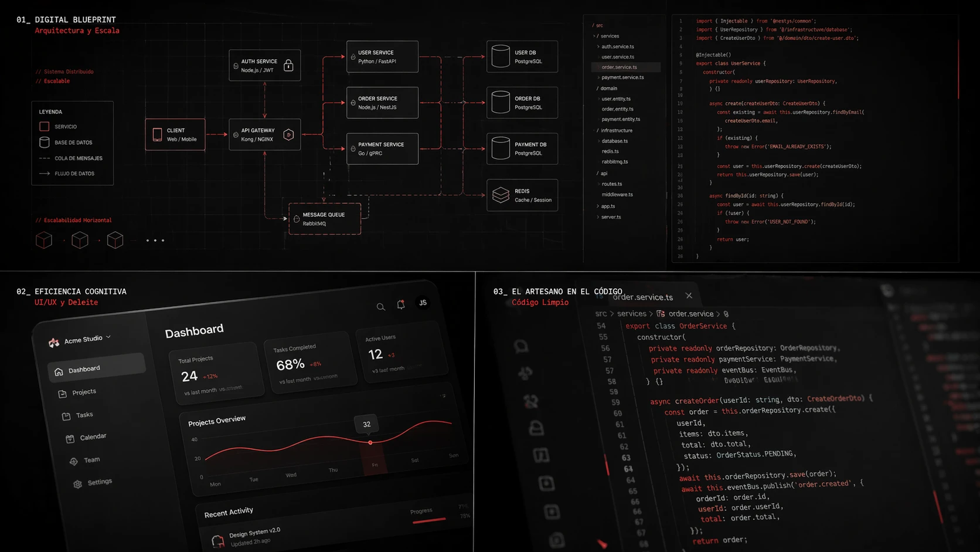Expand the services folder in the file tree

[608, 36]
